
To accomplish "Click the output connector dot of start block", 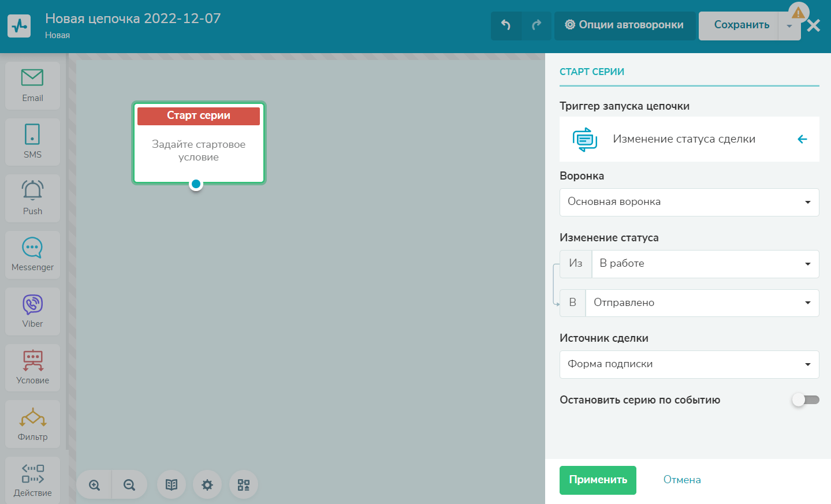I will click(x=196, y=184).
